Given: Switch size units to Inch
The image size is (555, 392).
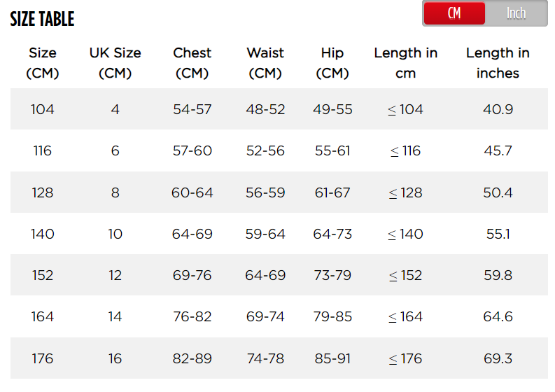Looking at the screenshot, I should 516,13.
